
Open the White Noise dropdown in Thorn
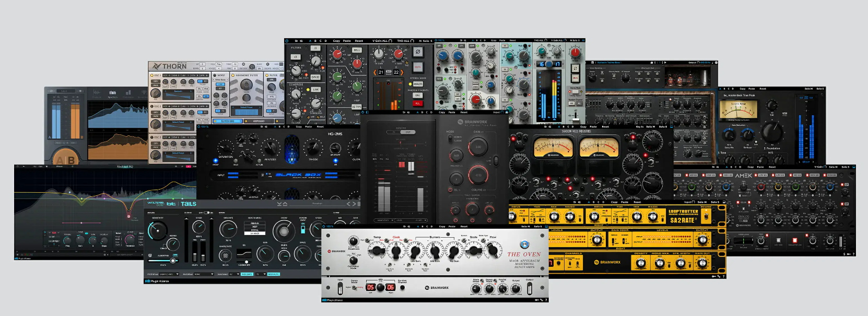[x=220, y=80]
